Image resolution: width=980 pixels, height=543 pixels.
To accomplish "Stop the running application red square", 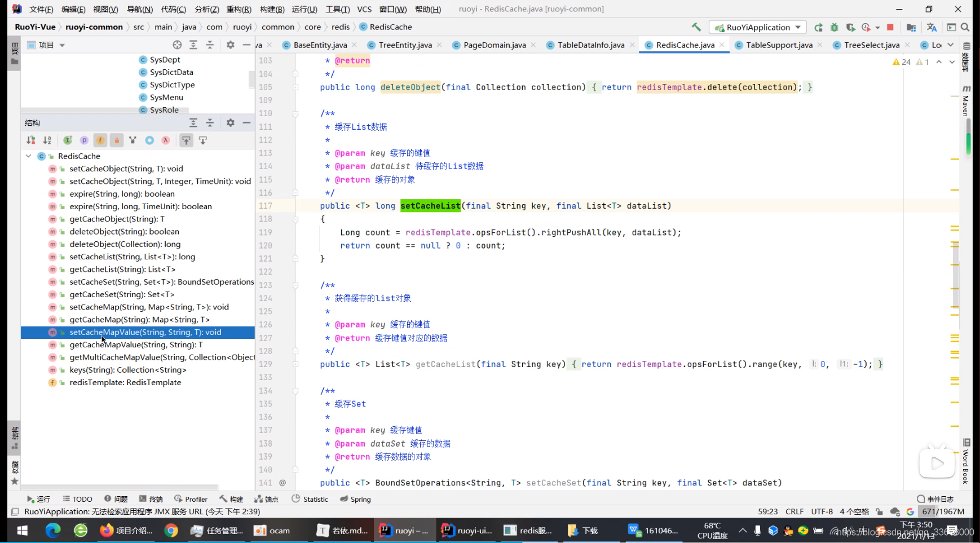I will tap(890, 27).
